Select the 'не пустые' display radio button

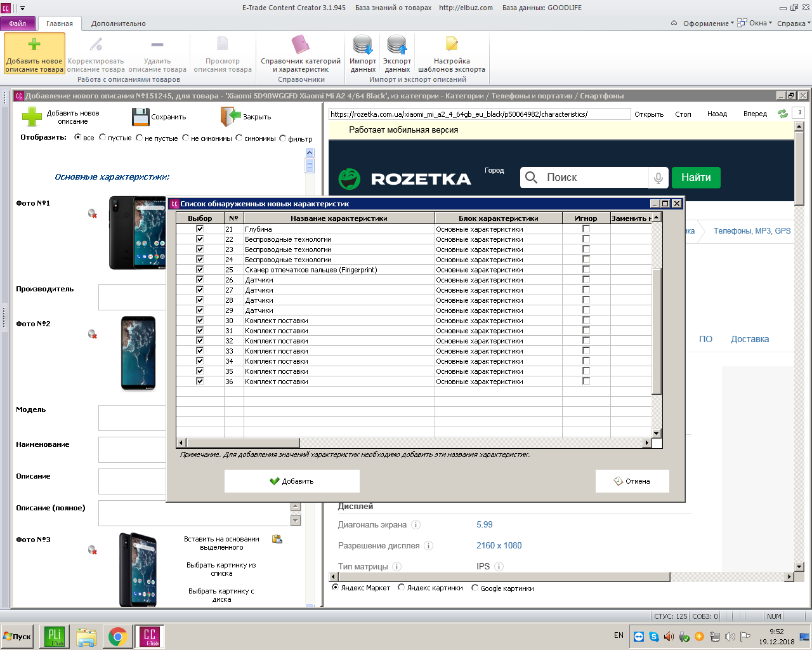point(140,137)
